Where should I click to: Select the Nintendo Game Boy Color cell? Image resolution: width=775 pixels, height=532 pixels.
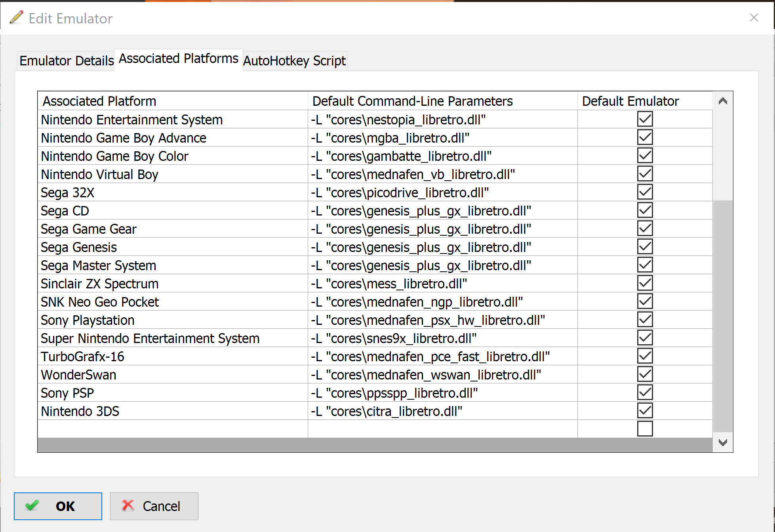(173, 156)
